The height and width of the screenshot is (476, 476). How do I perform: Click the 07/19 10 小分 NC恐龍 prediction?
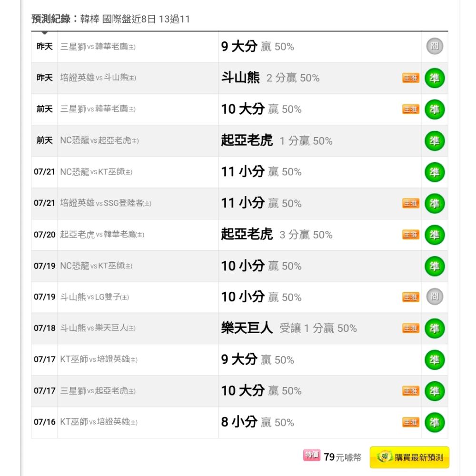point(261,266)
